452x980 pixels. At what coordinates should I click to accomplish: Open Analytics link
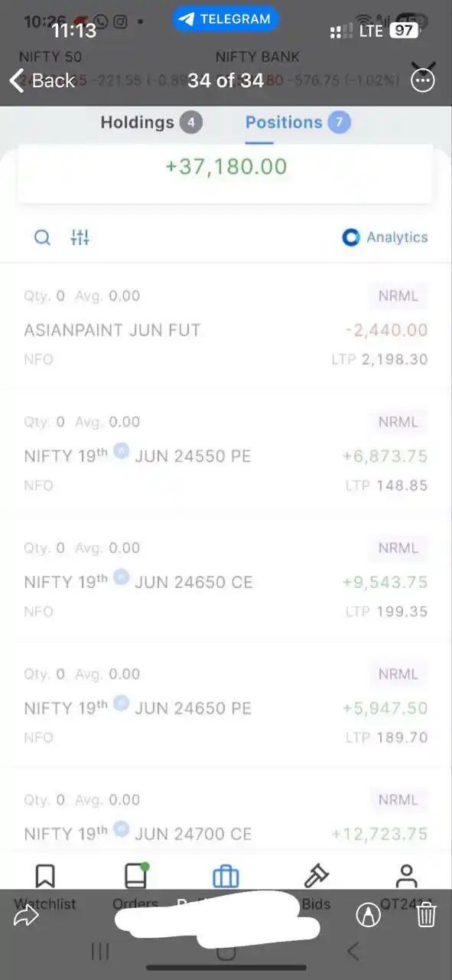coord(385,237)
